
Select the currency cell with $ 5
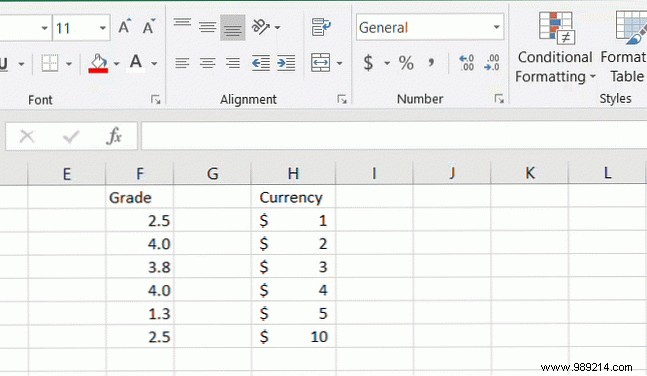click(293, 314)
